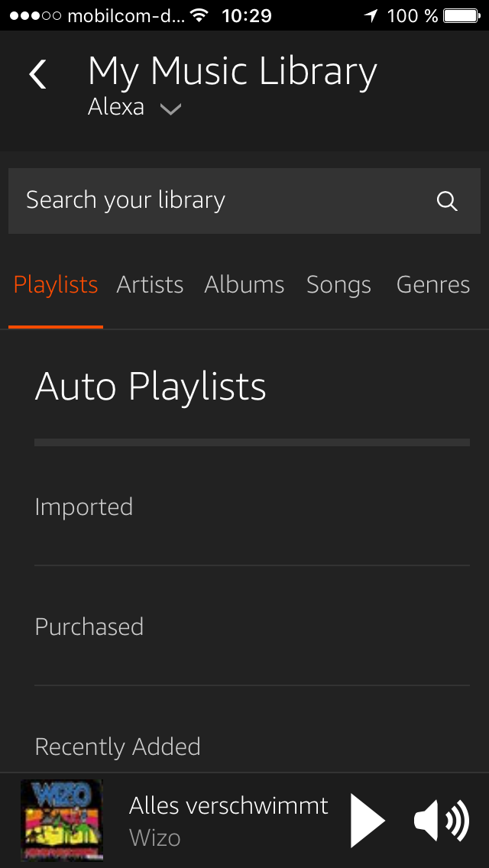
Task: Tap the location arrow status icon
Action: coord(371,15)
